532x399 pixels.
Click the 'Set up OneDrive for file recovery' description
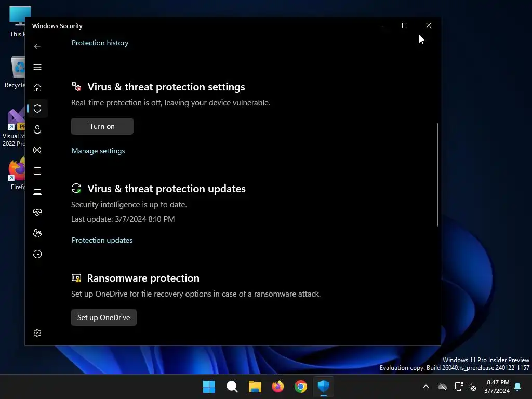click(196, 294)
